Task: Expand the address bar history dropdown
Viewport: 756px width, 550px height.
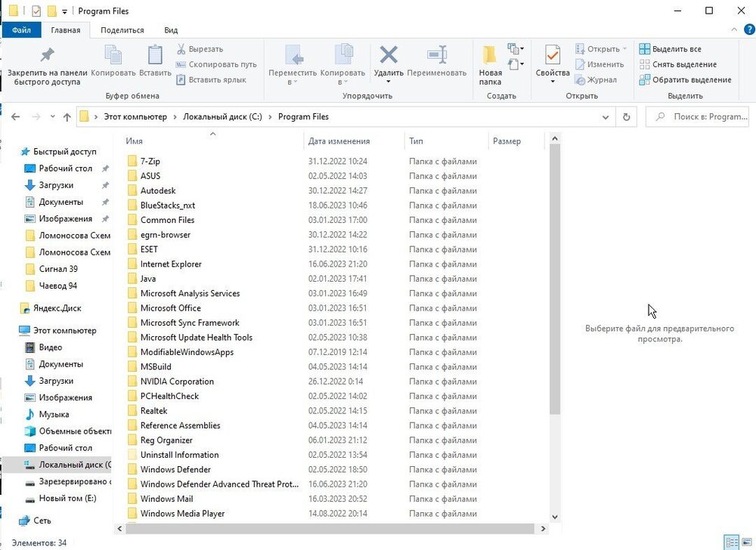Action: pos(606,117)
